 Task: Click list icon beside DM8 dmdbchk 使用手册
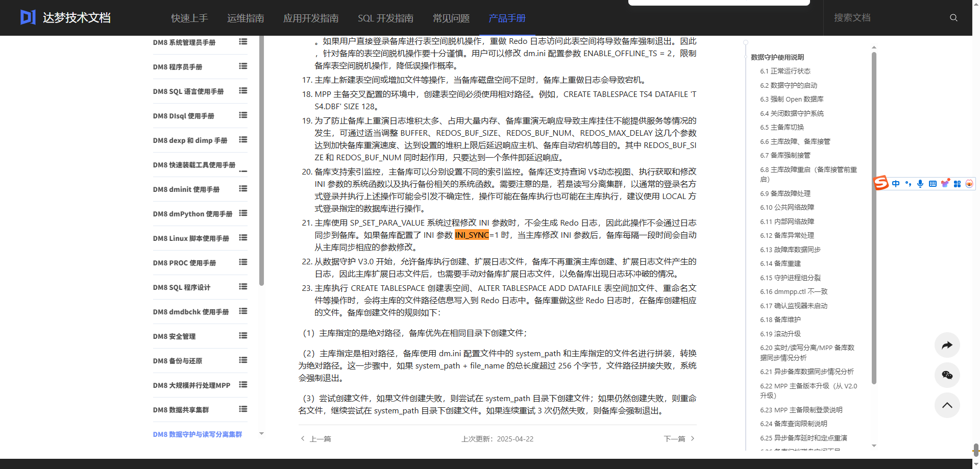(243, 311)
